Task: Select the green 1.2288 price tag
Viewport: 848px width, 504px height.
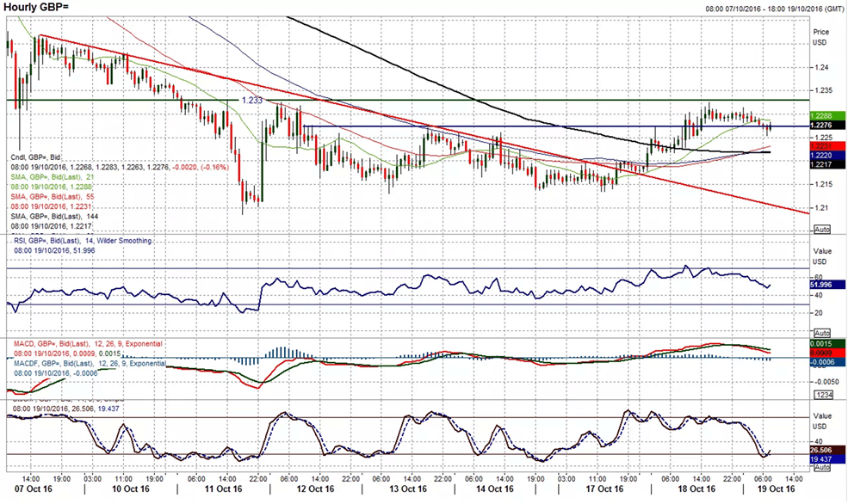Action: click(822, 114)
